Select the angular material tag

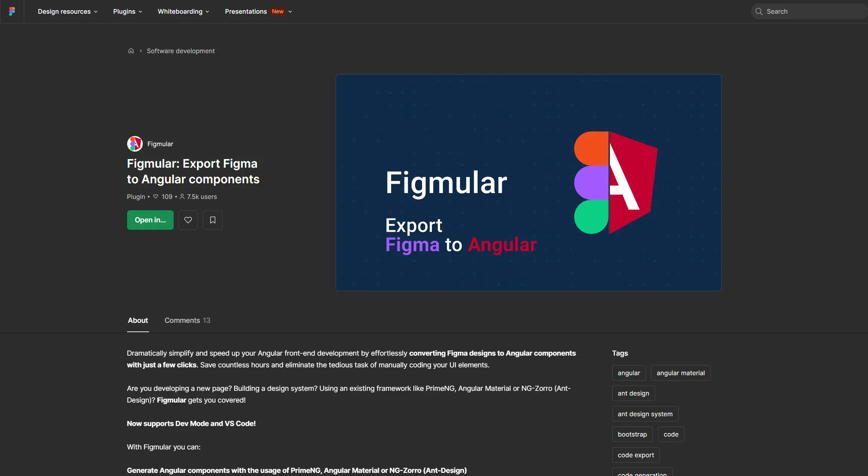[681, 373]
